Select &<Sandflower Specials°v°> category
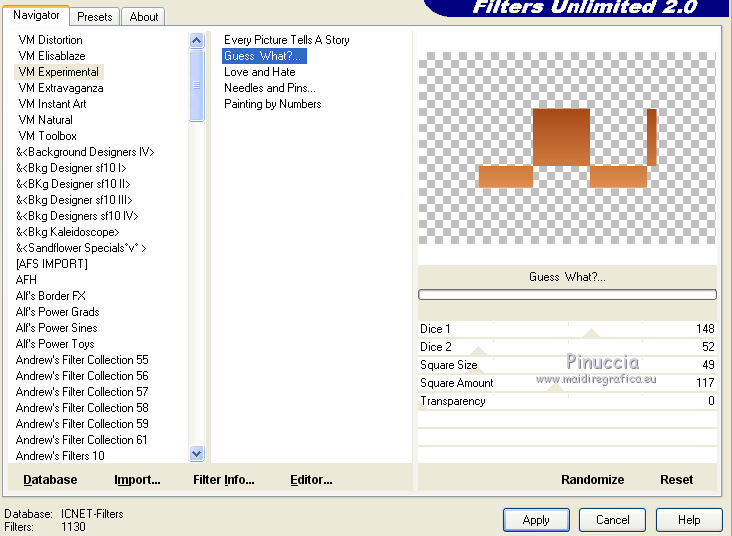 pos(81,248)
